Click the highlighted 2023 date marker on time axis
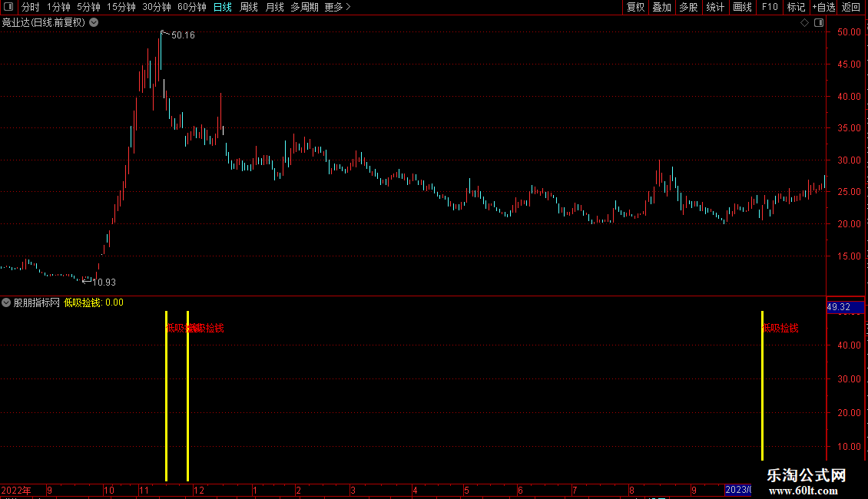Viewport: 868px width, 499px height. tap(738, 490)
